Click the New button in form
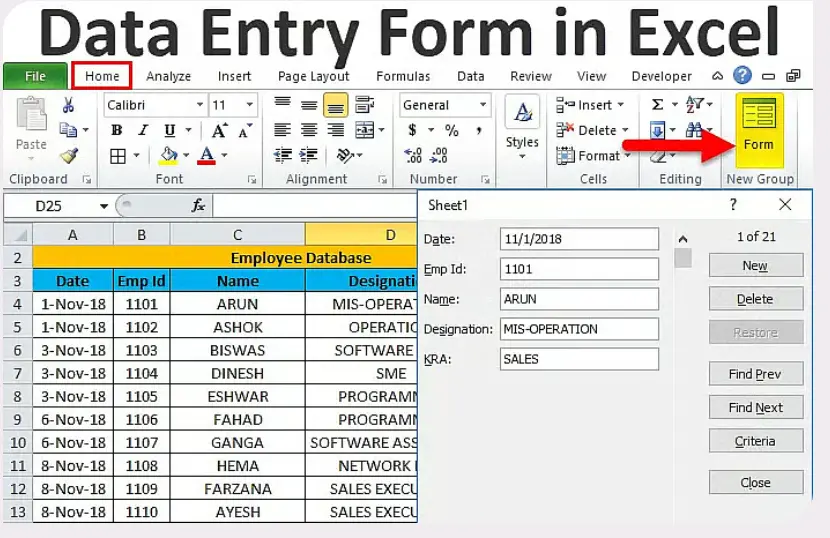Screen dimensions: 830x538 (x=756, y=265)
